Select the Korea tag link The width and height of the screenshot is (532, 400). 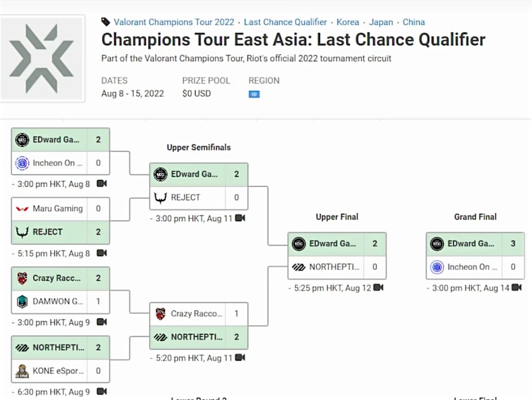point(348,22)
